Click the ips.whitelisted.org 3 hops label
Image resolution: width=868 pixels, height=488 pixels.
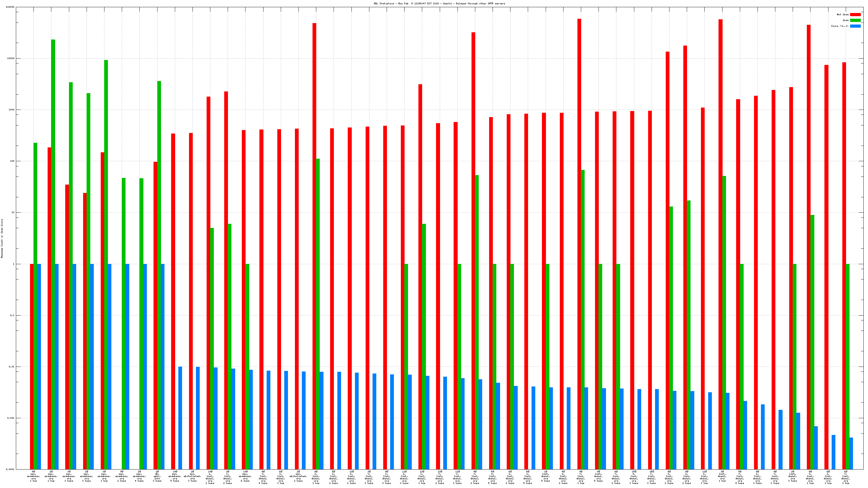click(x=192, y=476)
